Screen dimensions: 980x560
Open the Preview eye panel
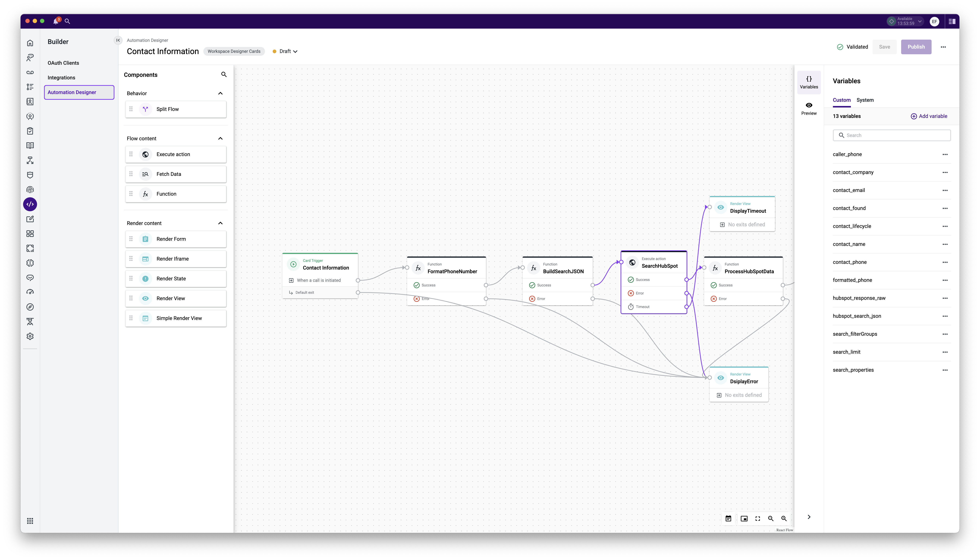tap(809, 109)
